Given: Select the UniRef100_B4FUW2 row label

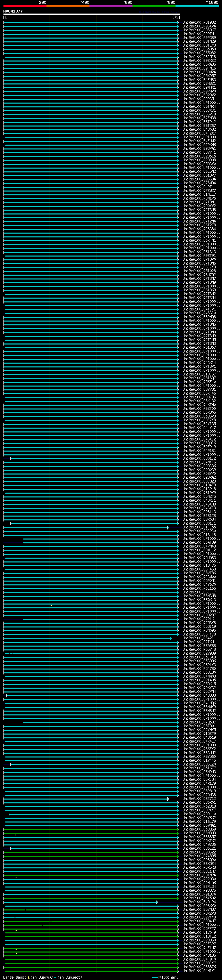Looking at the screenshot, I should 199,141.
